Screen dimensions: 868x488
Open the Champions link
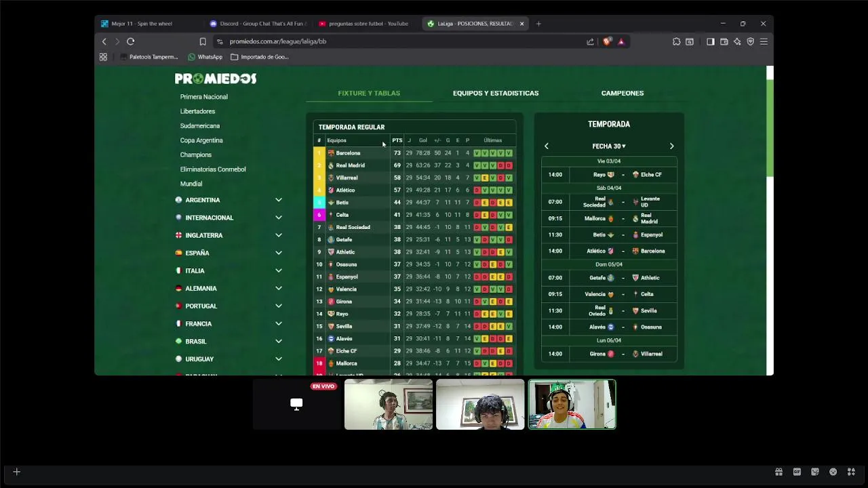click(x=196, y=155)
